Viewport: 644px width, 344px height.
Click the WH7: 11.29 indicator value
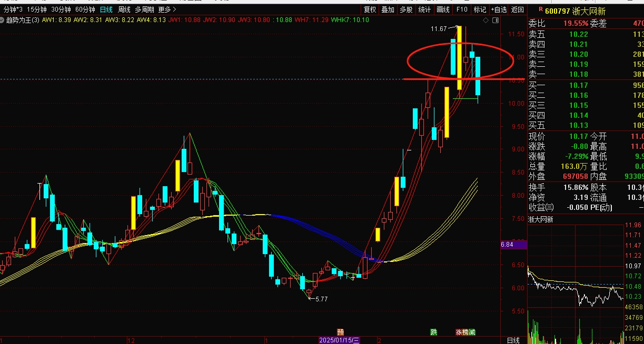pos(311,20)
